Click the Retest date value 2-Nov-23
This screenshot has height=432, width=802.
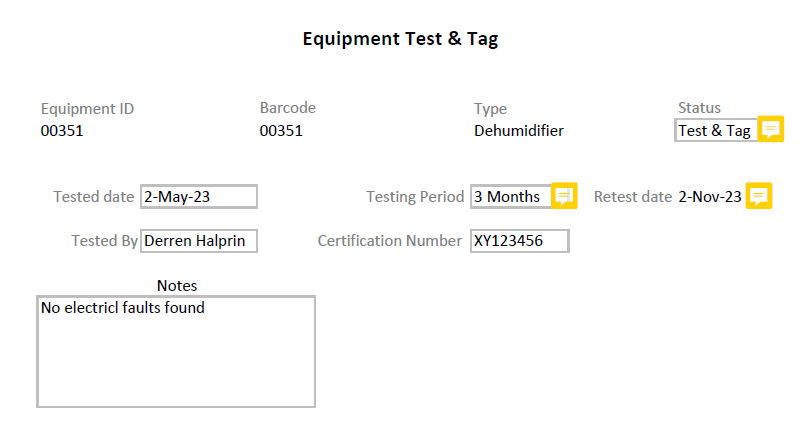pyautogui.click(x=710, y=197)
